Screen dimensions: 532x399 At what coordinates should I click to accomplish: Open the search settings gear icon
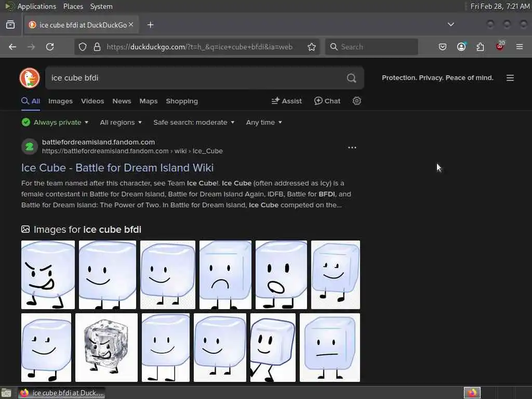(356, 101)
